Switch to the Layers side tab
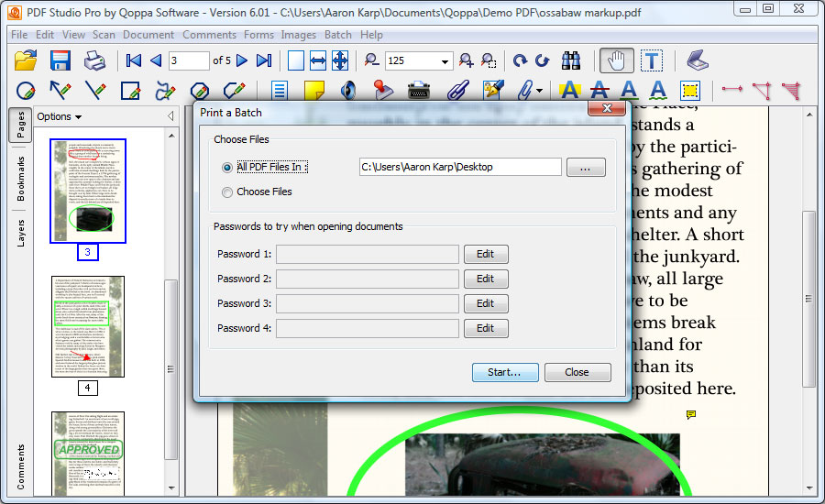This screenshot has width=825, height=504. pyautogui.click(x=20, y=233)
